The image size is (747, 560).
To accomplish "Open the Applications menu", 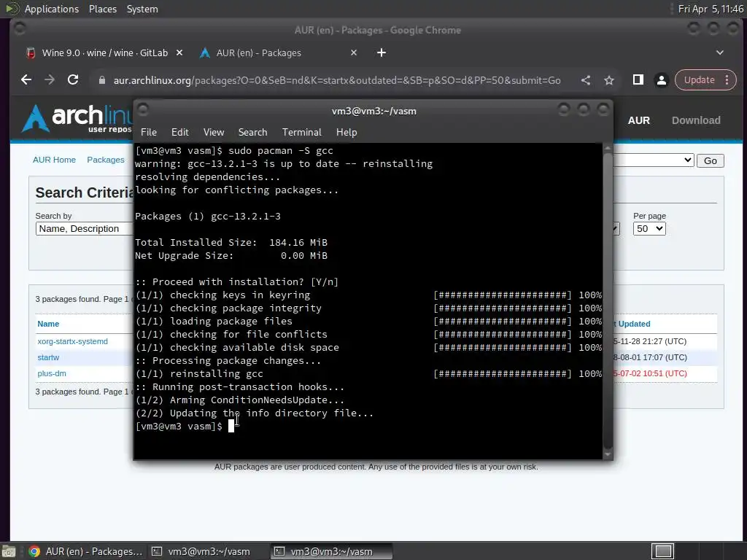I will click(52, 9).
